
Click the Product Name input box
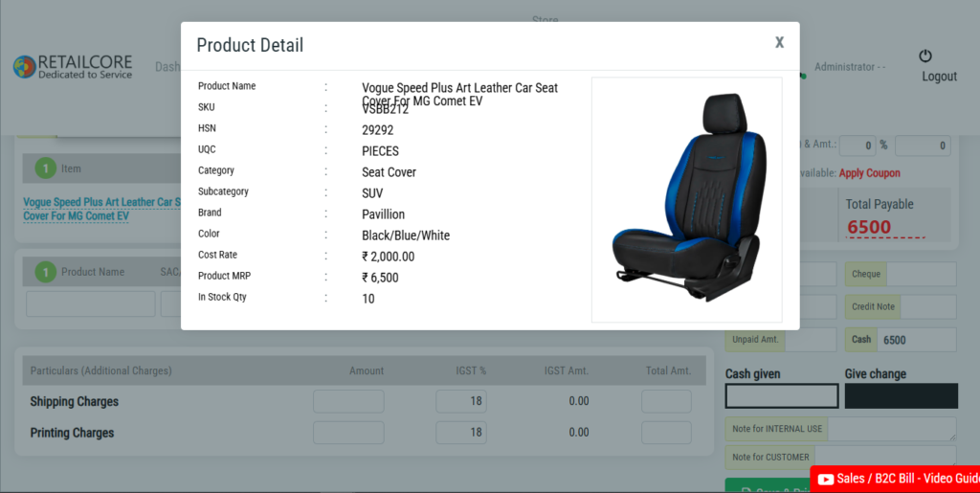(91, 303)
